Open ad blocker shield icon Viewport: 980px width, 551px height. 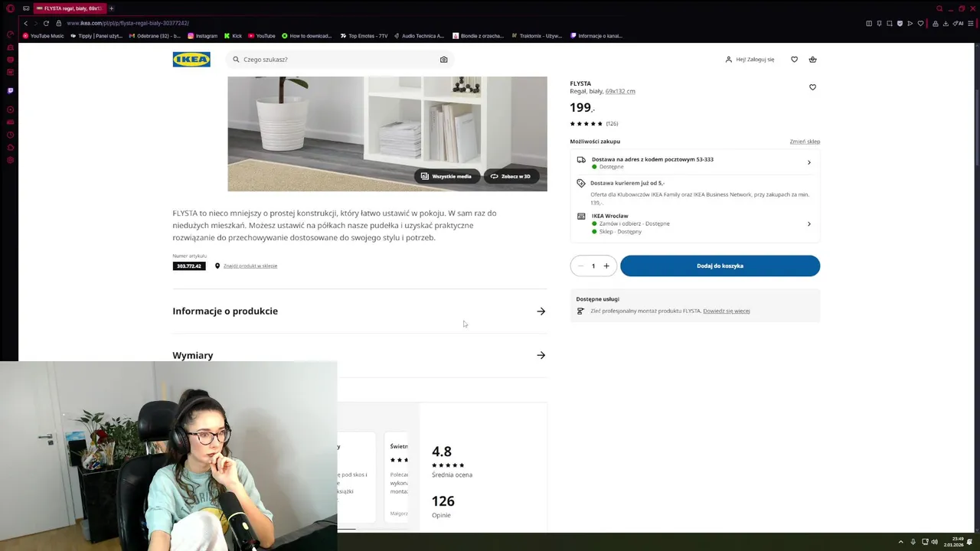pos(900,23)
